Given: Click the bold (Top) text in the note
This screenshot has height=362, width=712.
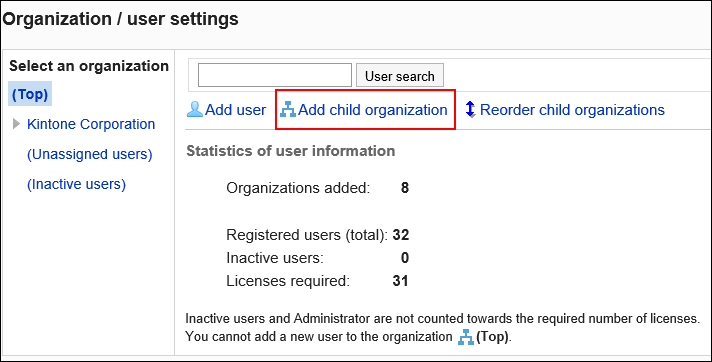Looking at the screenshot, I should 493,337.
